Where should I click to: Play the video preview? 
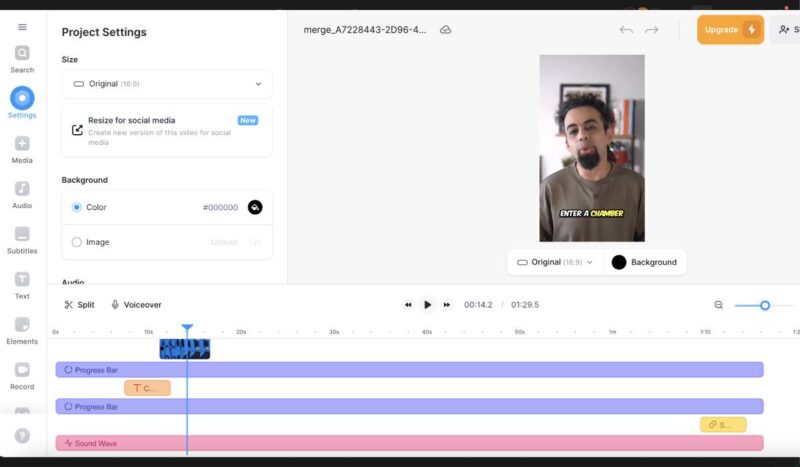(427, 305)
